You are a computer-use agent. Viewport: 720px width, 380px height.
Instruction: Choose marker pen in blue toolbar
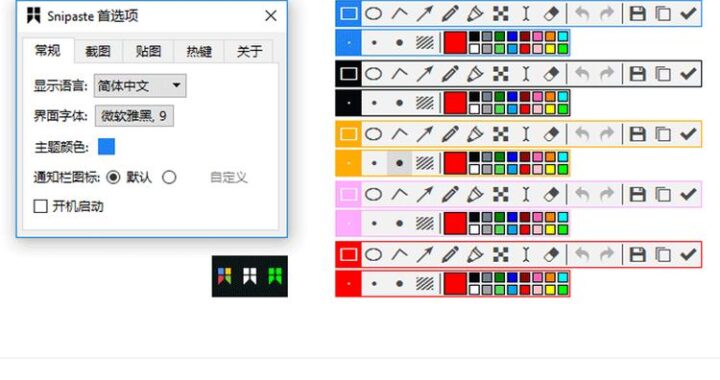pyautogui.click(x=475, y=13)
